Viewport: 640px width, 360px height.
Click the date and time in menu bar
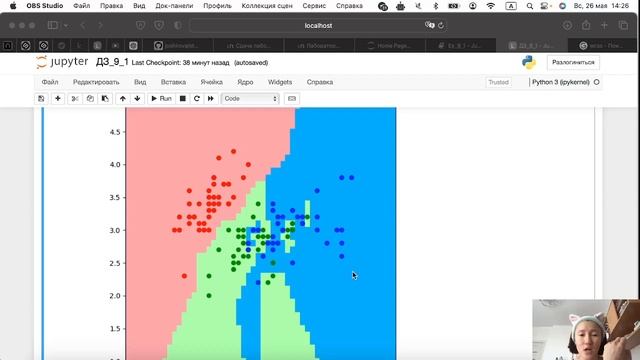click(x=601, y=6)
